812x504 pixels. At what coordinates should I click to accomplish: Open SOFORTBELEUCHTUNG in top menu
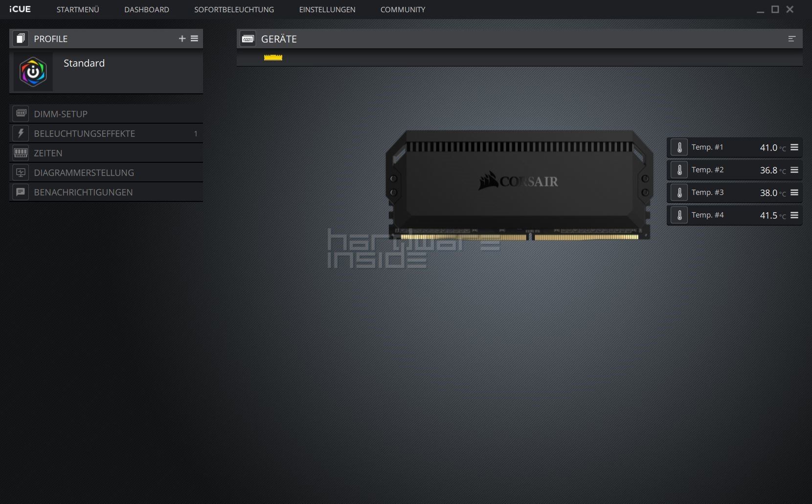(x=234, y=9)
